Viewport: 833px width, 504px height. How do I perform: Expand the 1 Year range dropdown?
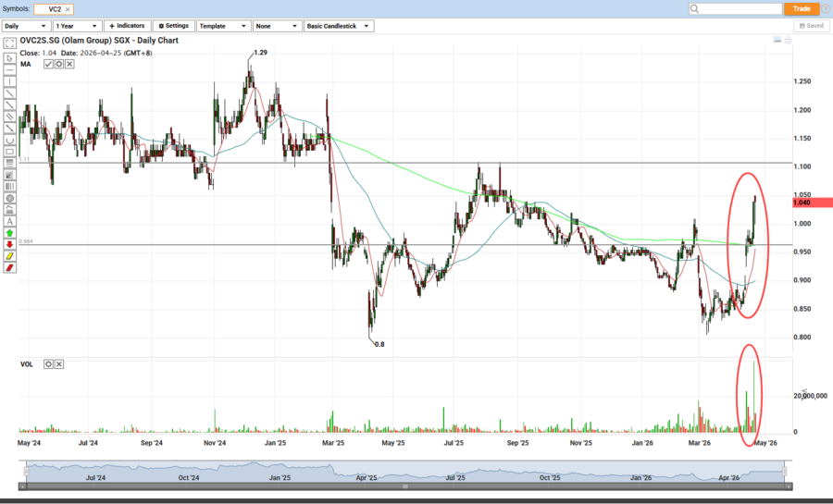[77, 26]
